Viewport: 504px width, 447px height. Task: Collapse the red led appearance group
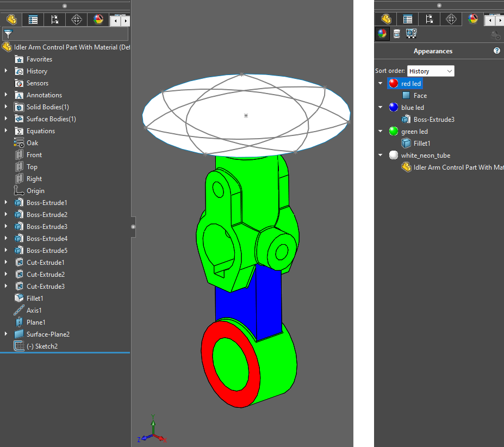tap(380, 83)
